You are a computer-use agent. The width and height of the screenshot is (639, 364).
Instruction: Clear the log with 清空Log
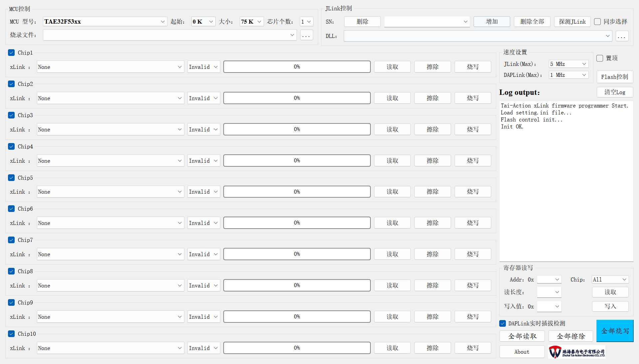pyautogui.click(x=614, y=92)
